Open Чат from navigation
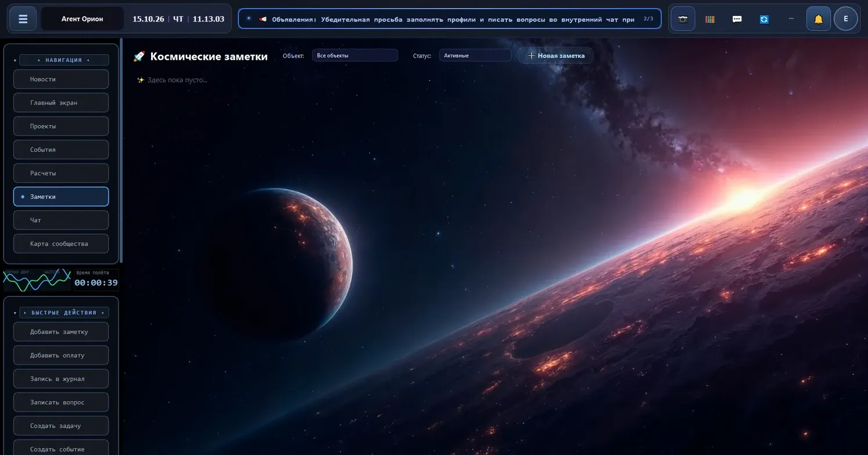868x455 pixels. [x=61, y=221]
